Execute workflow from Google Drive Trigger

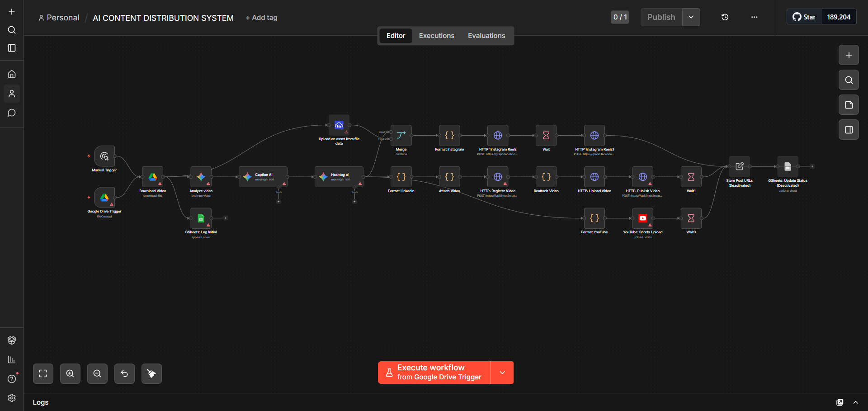pyautogui.click(x=434, y=373)
